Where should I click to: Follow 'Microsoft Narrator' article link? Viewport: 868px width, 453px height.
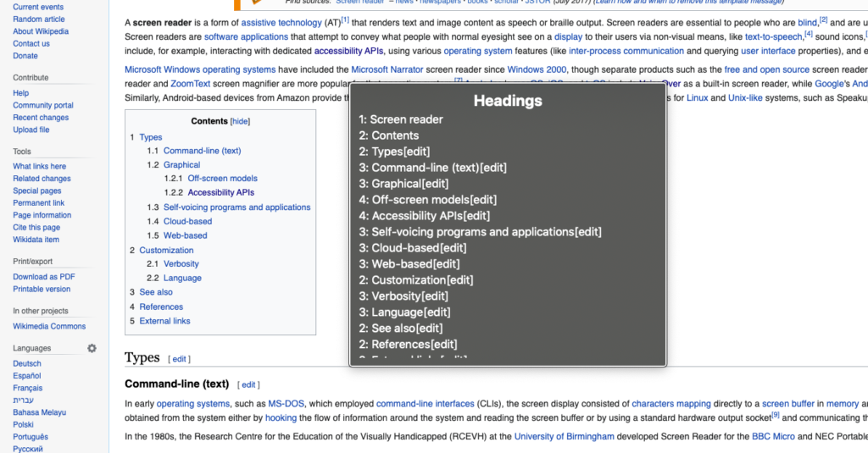point(387,69)
